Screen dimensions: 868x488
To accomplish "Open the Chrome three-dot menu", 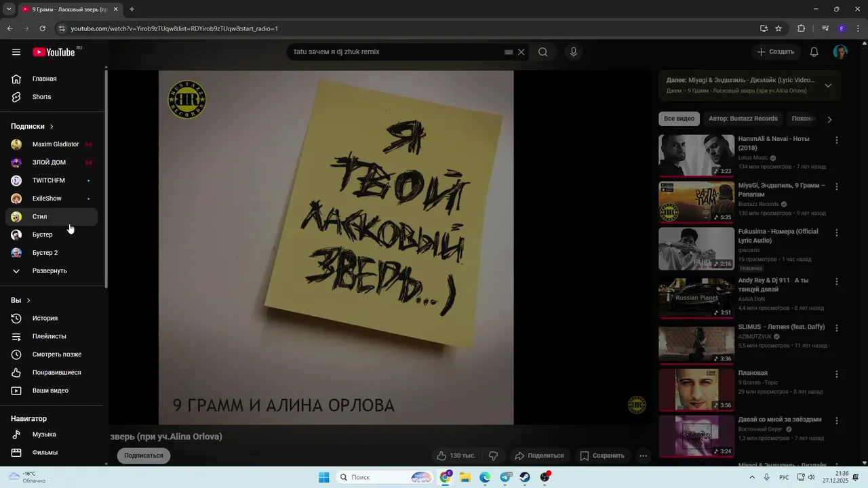I will point(859,28).
